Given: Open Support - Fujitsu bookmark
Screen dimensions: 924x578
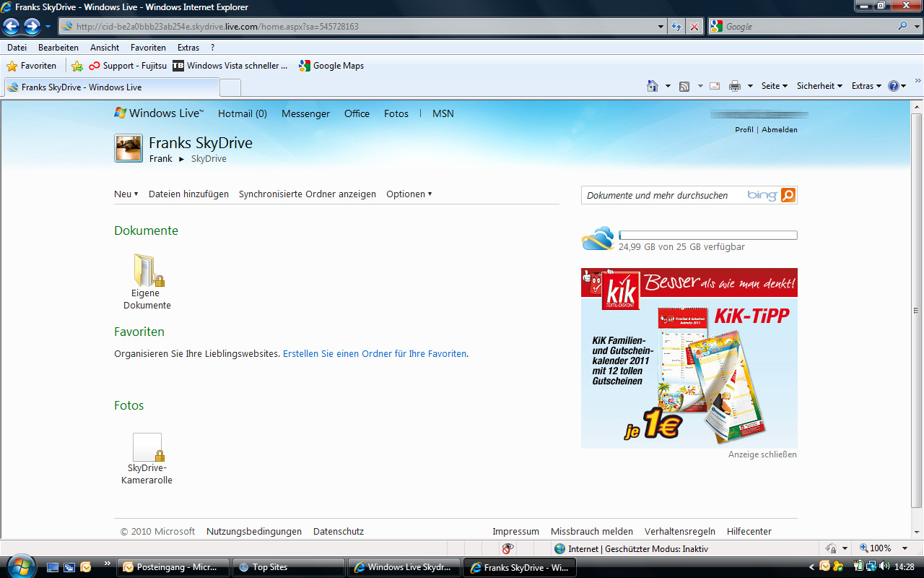Looking at the screenshot, I should [128, 66].
